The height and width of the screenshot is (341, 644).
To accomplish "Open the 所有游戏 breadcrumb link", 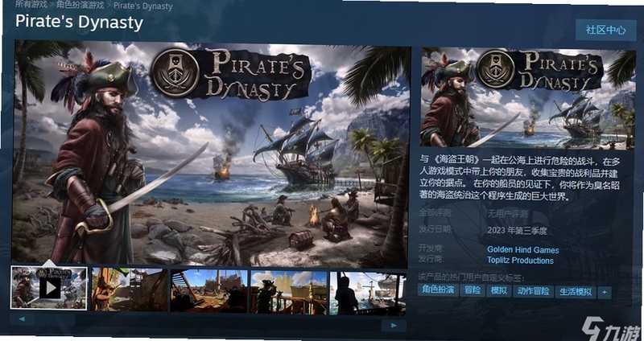I will click(x=31, y=6).
